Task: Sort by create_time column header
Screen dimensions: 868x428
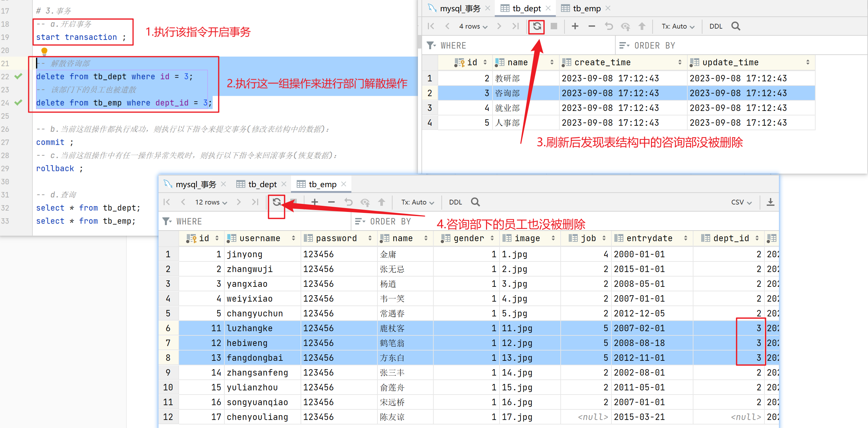Action: tap(623, 62)
